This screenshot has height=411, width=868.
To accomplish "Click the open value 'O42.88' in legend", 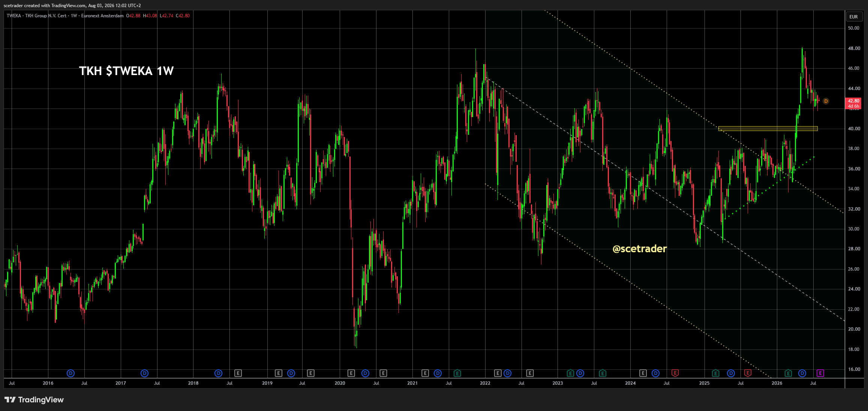I will pyautogui.click(x=133, y=16).
